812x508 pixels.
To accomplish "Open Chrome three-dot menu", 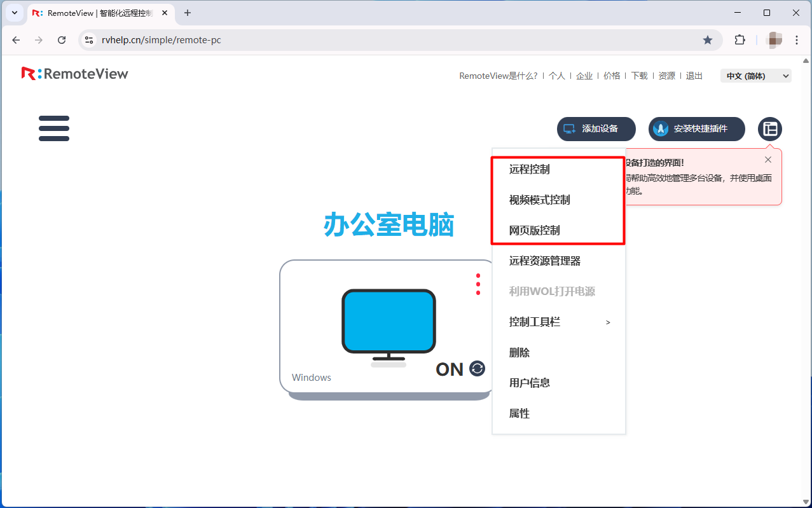I will click(x=797, y=40).
